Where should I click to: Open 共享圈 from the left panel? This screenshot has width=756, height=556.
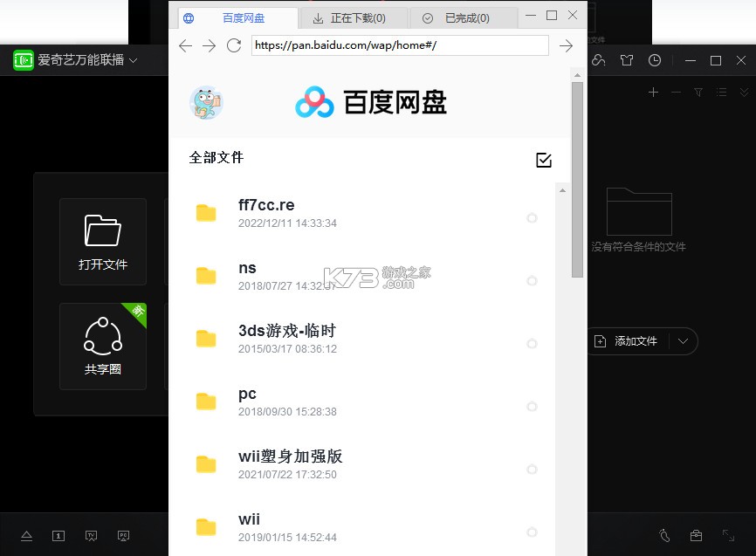pyautogui.click(x=102, y=347)
